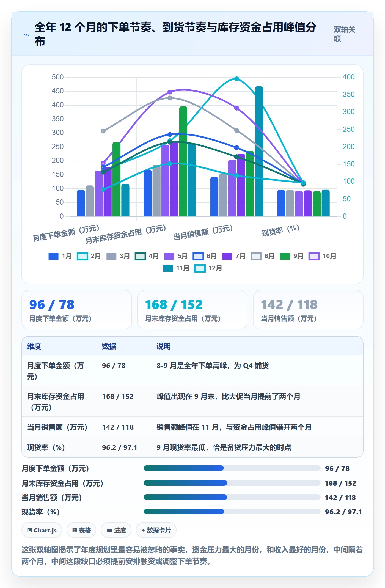Click the 12月 line peak point near 400

click(237, 79)
